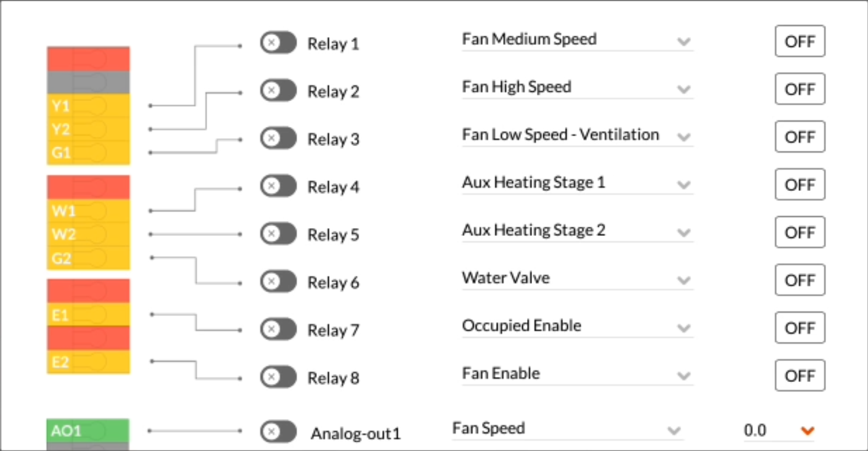Open the Water Valve dropdown menu
Image resolution: width=868 pixels, height=451 pixels.
[x=577, y=278]
